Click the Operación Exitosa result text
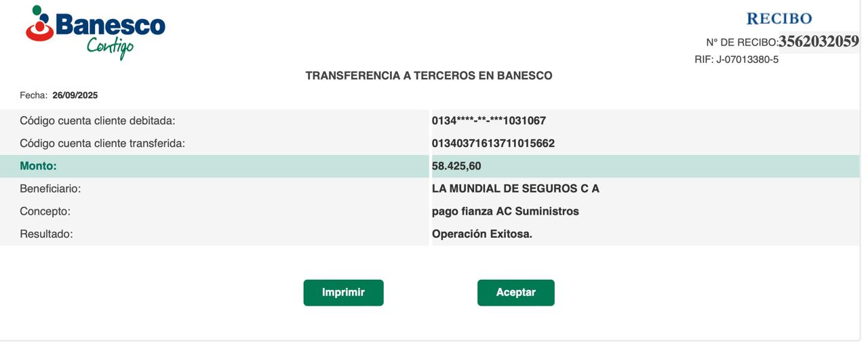Viewport: 868px width, 353px height. coord(481,234)
